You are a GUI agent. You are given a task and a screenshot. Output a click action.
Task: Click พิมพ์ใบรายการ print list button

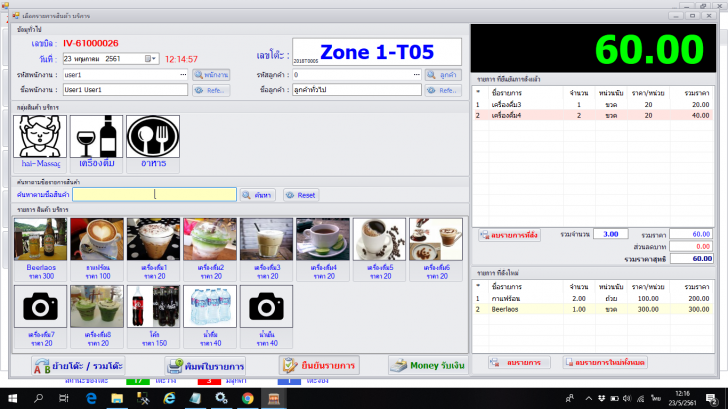pyautogui.click(x=205, y=366)
